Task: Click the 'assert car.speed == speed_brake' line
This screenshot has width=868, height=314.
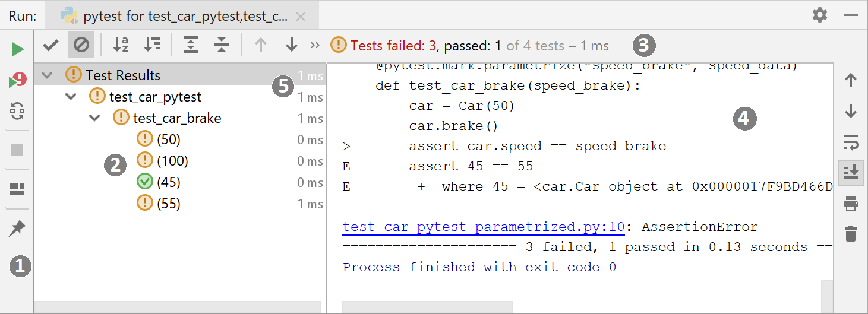Action: (x=538, y=146)
